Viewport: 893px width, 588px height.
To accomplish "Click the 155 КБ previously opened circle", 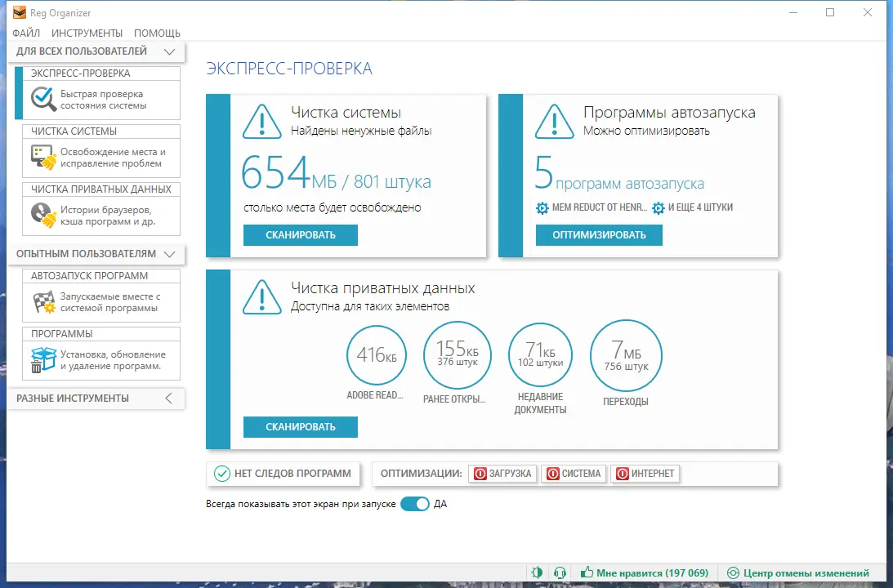I will [458, 355].
